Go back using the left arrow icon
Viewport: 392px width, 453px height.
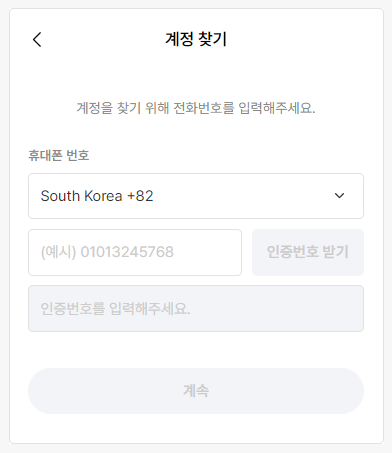pos(37,39)
